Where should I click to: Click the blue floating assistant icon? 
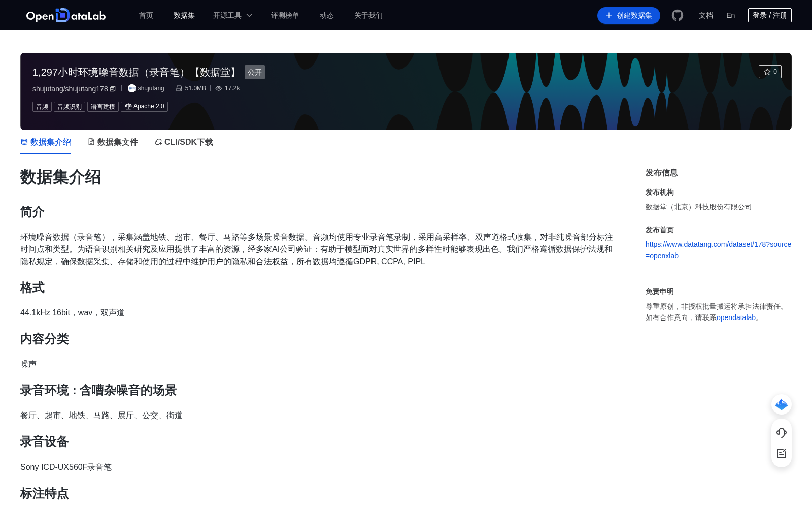(782, 404)
